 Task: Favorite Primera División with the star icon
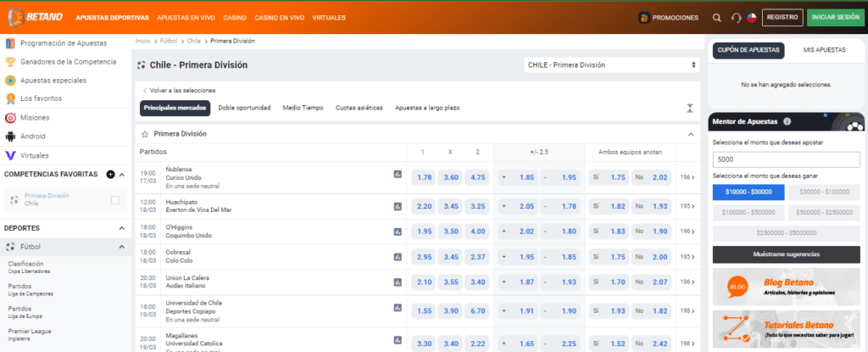click(x=145, y=134)
